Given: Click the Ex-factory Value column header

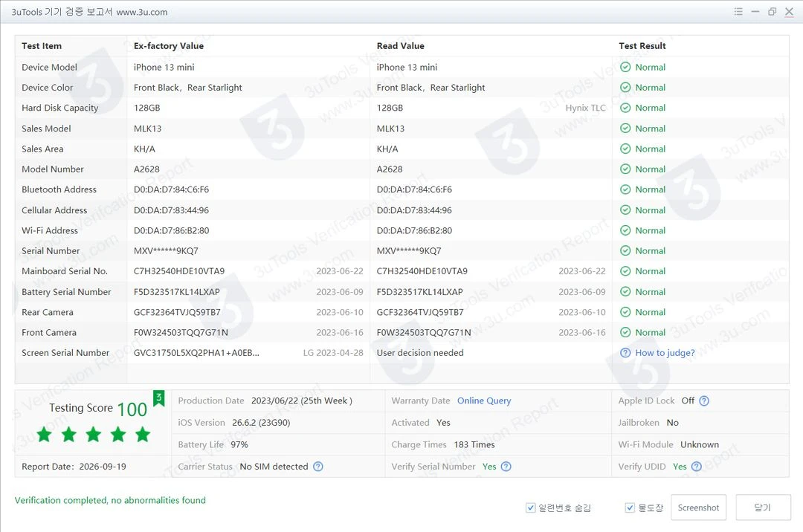Looking at the screenshot, I should pos(169,46).
